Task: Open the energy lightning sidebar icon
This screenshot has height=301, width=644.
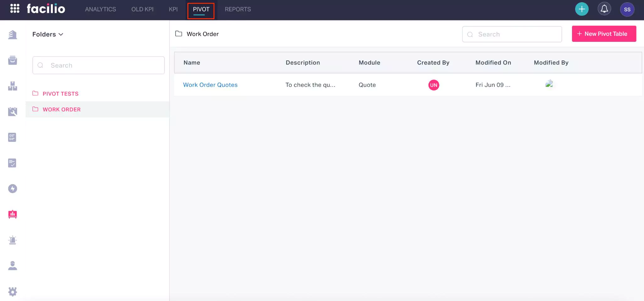Action: pyautogui.click(x=13, y=189)
